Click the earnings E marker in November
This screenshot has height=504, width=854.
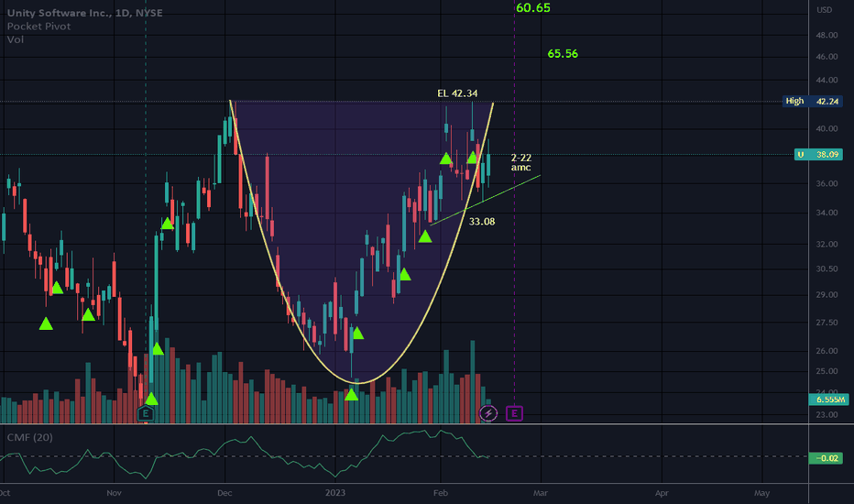[x=146, y=414]
